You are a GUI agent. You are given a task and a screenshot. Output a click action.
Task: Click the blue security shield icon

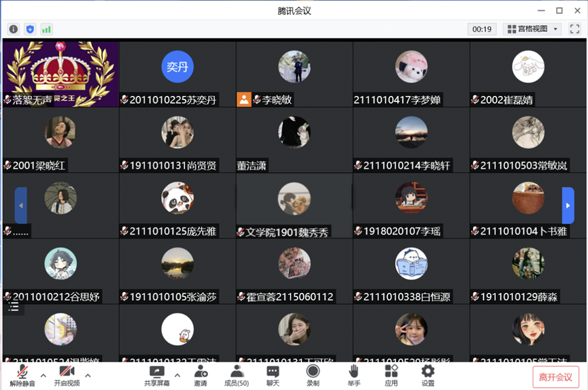coord(30,29)
